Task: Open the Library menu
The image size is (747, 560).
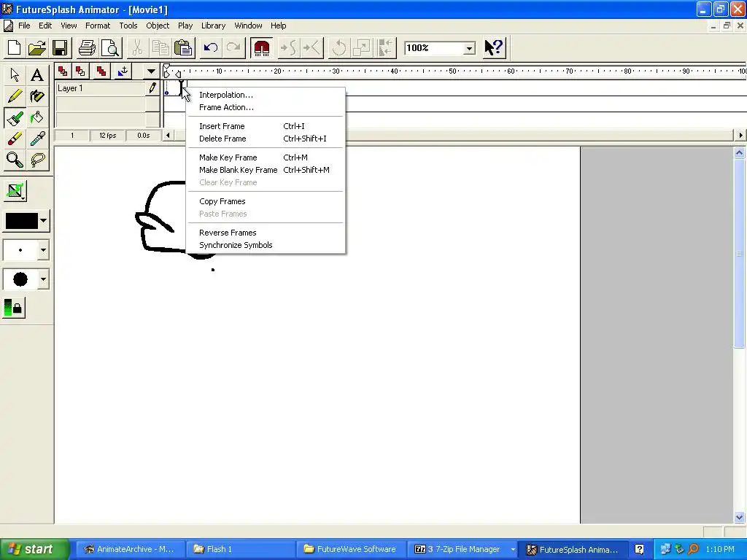Action: pos(213,26)
